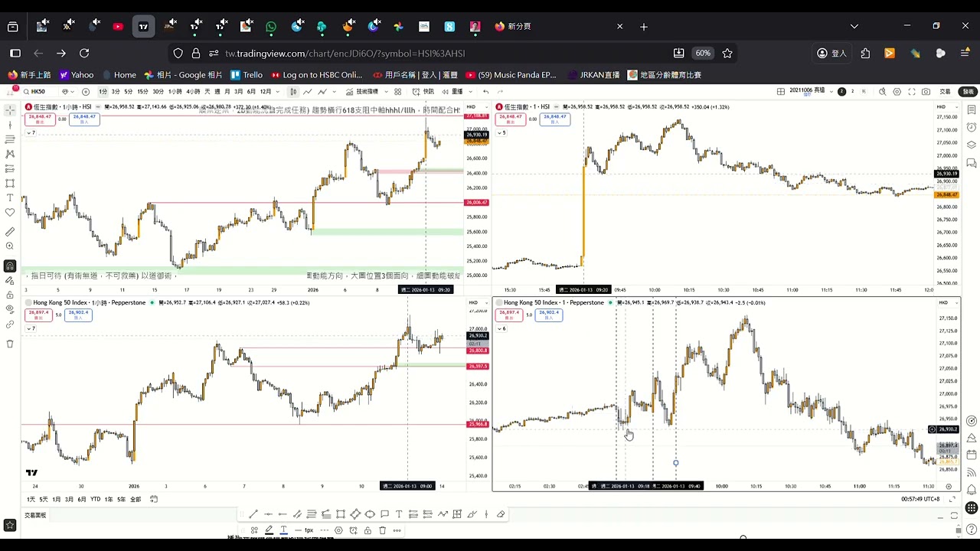Open the 快訊 alert button

point(423,91)
